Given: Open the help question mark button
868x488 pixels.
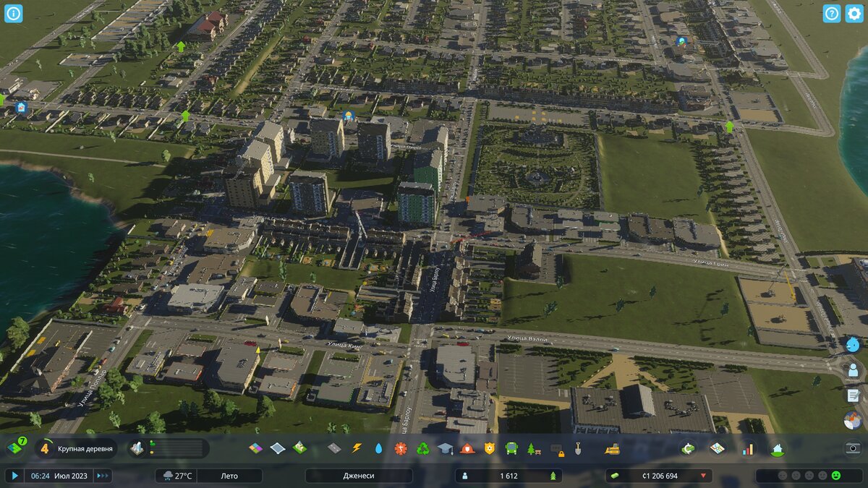Looking at the screenshot, I should pyautogui.click(x=832, y=14).
